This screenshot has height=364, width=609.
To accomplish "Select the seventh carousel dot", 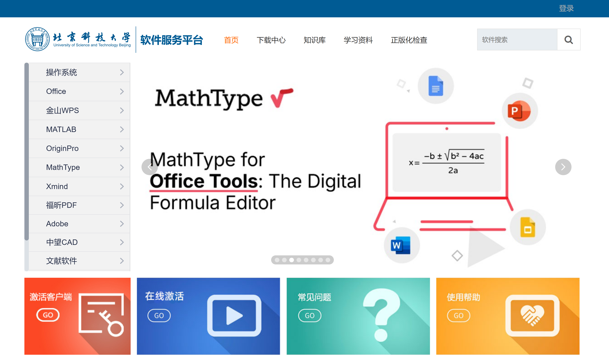I will point(321,260).
